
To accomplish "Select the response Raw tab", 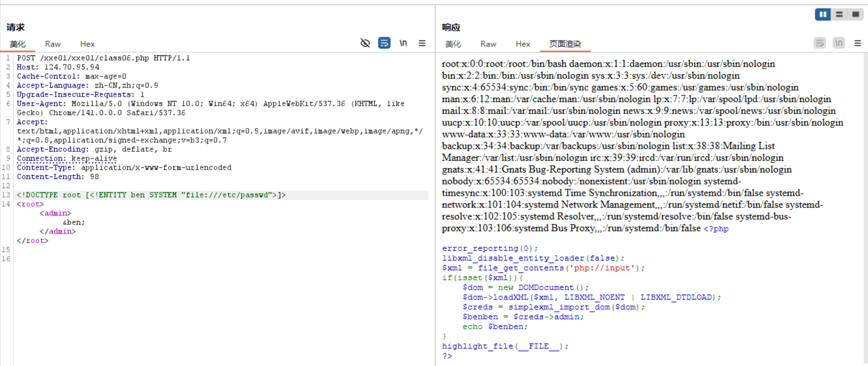I will pyautogui.click(x=488, y=44).
